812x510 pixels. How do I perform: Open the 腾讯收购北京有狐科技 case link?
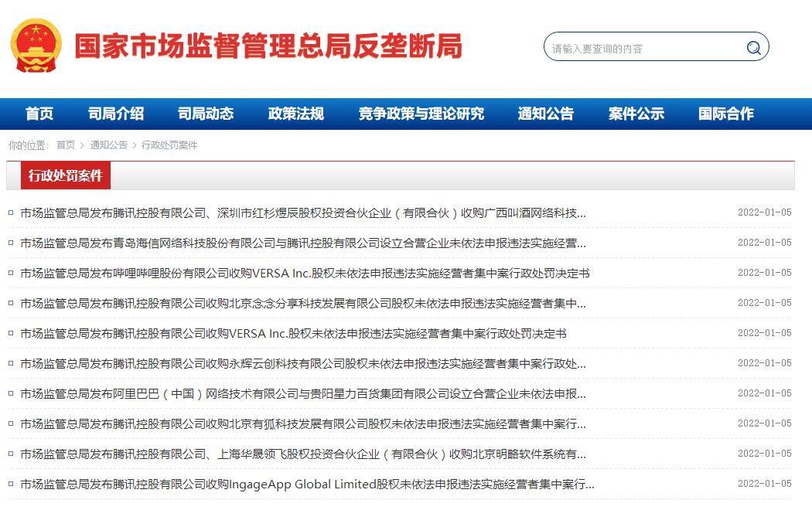tap(303, 424)
